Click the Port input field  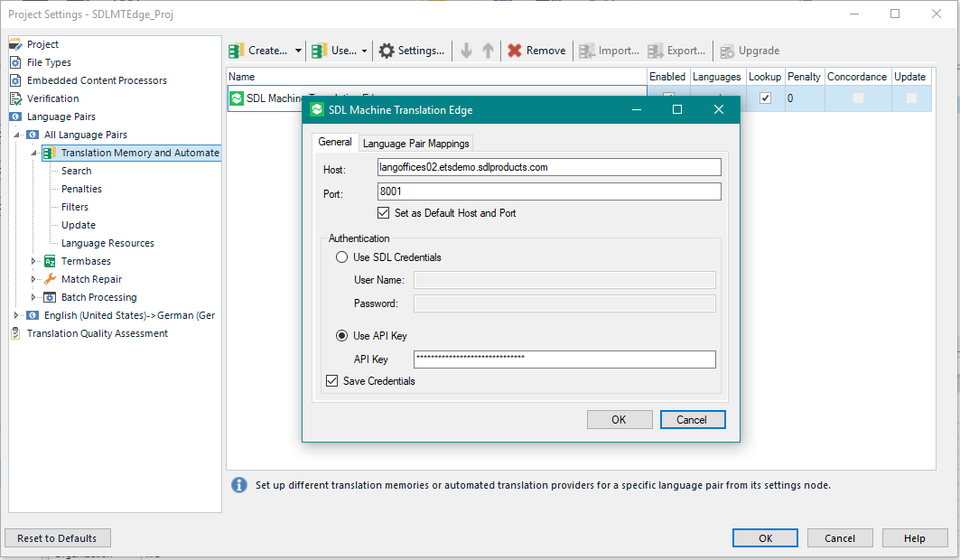549,191
